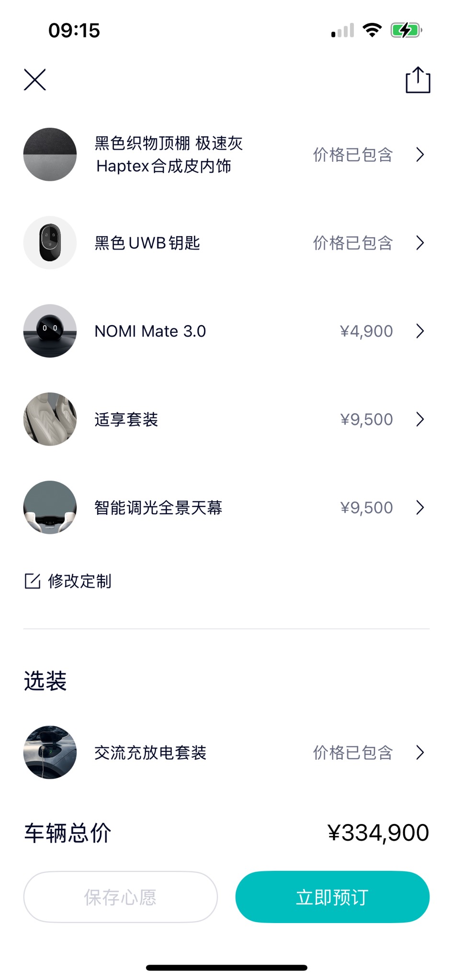Expand the NOMI Mate 3.0 chevron
The width and height of the screenshot is (453, 980).
[x=420, y=331]
